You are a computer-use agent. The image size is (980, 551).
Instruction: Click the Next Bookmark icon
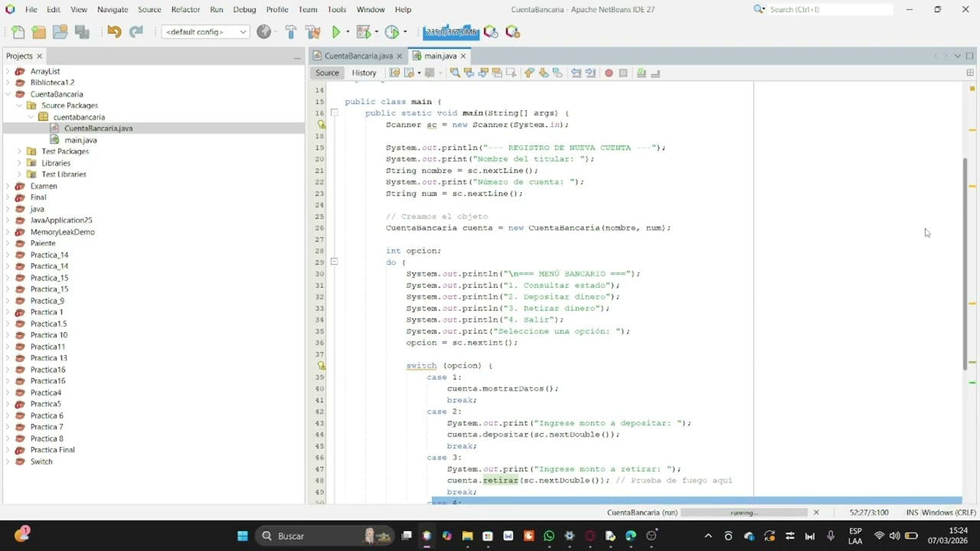pos(544,73)
